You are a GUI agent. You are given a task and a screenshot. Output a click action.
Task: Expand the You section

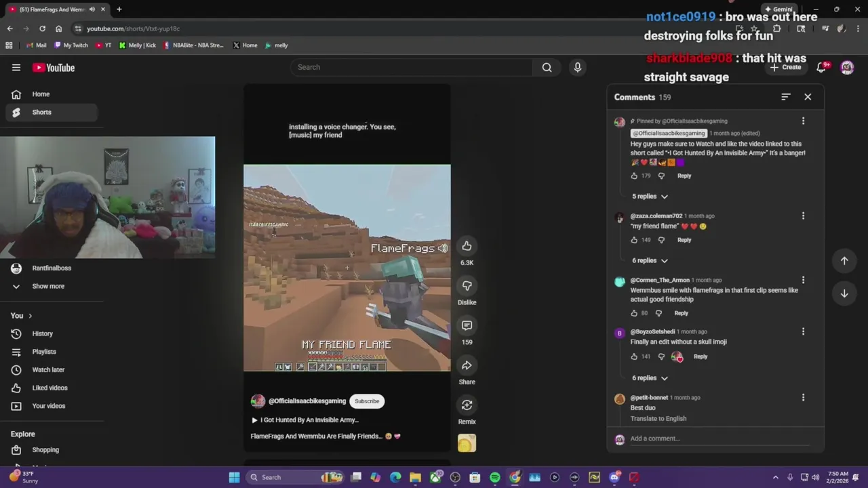coord(21,316)
